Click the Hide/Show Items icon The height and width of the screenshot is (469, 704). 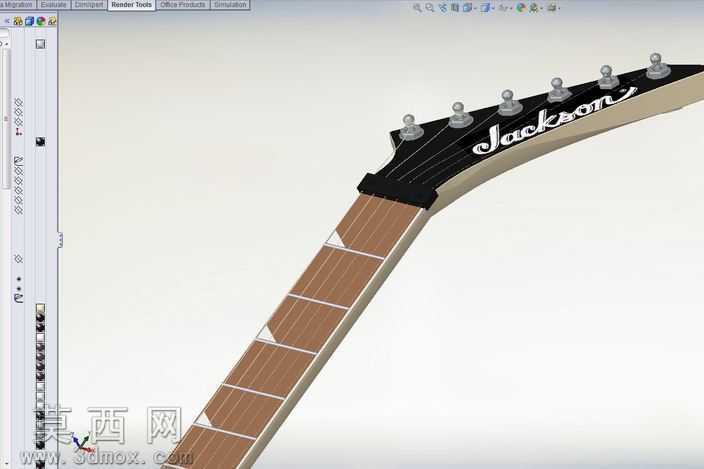coord(504,8)
